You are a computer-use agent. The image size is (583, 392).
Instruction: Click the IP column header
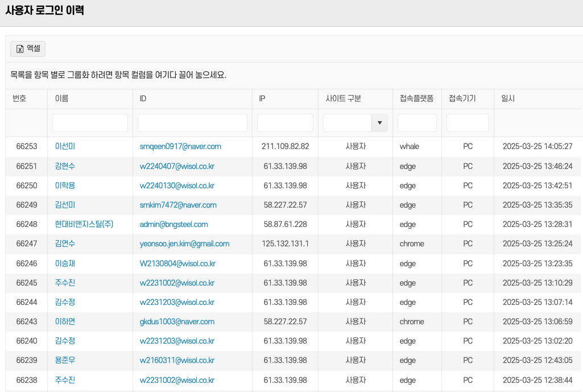tap(262, 98)
